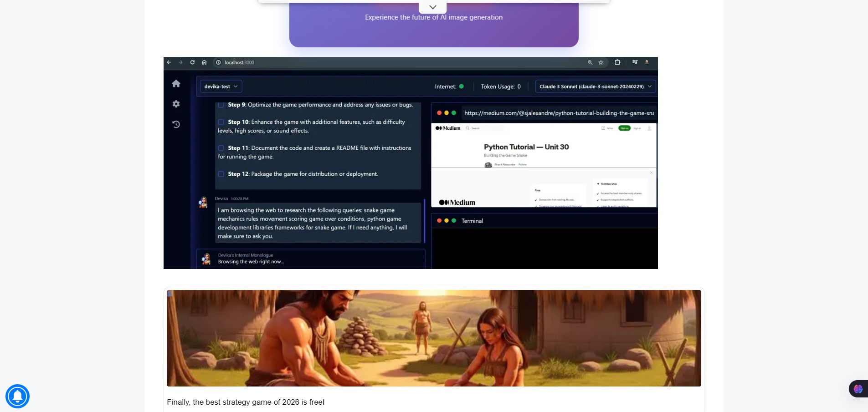Check the Step 10 enhance game checkbox
The image size is (868, 412).
(x=221, y=122)
